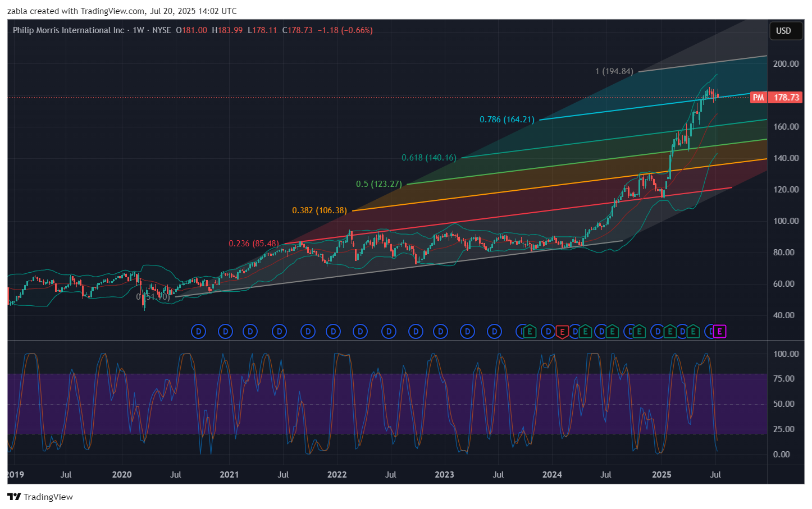This screenshot has height=509, width=812.
Task: Click the 0.5 (123.27) Fibonacci label
Action: (379, 184)
